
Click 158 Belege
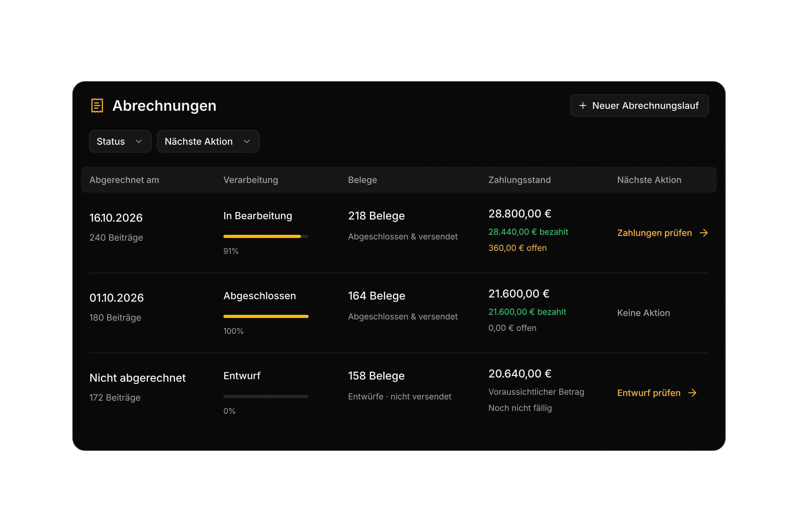tap(376, 376)
